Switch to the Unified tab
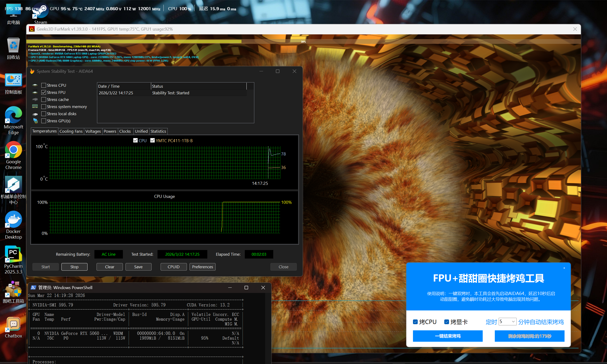 pos(141,132)
